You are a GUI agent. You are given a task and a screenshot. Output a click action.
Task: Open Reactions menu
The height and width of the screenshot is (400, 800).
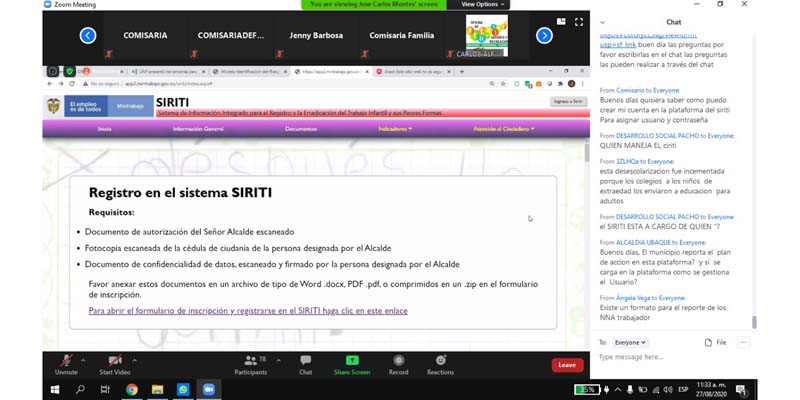click(x=440, y=365)
